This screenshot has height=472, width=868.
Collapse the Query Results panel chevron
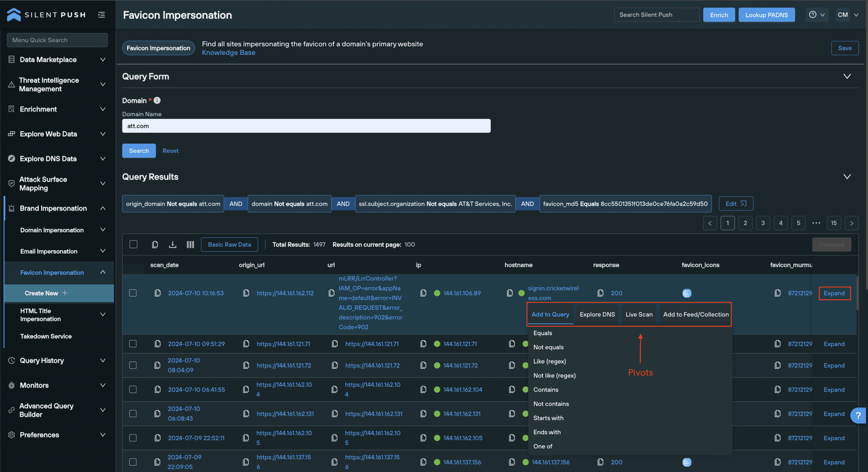click(x=847, y=177)
